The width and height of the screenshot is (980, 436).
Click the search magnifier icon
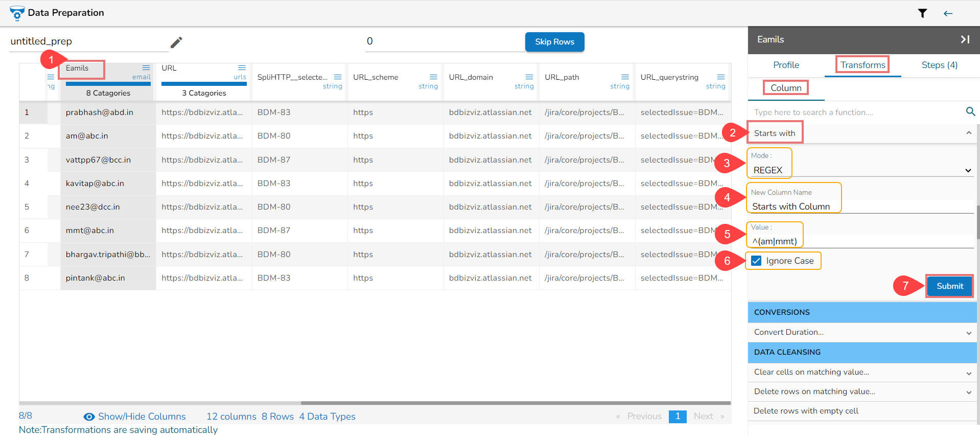click(970, 111)
